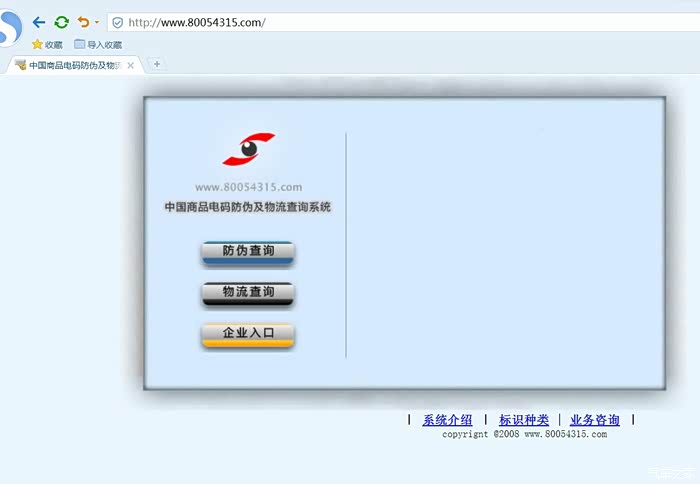Click the red eye site logo
Viewport: 700px width, 484px height.
249,149
